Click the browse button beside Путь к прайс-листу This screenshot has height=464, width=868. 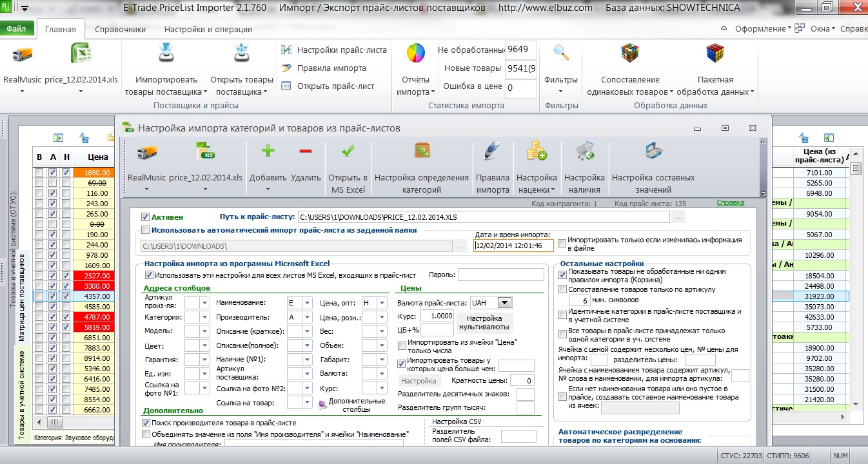[678, 217]
